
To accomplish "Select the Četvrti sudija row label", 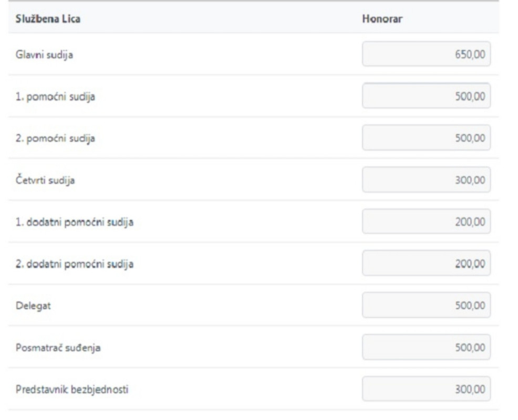I will coord(45,180).
